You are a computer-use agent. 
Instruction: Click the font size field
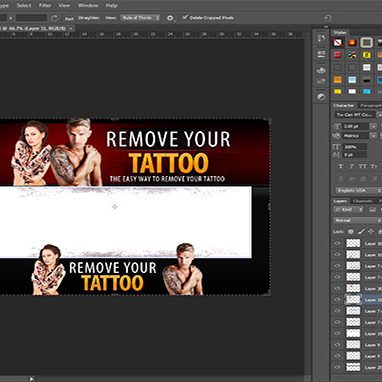pos(355,126)
